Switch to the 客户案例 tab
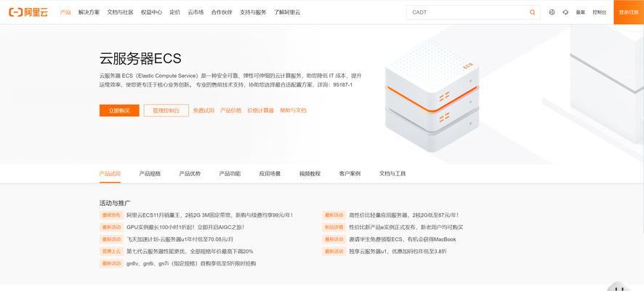 350,174
